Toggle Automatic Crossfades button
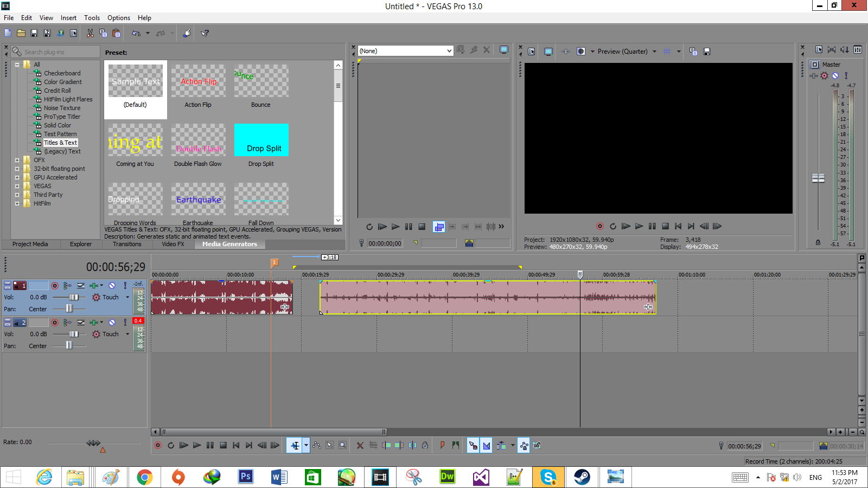868x488 pixels. click(487, 446)
